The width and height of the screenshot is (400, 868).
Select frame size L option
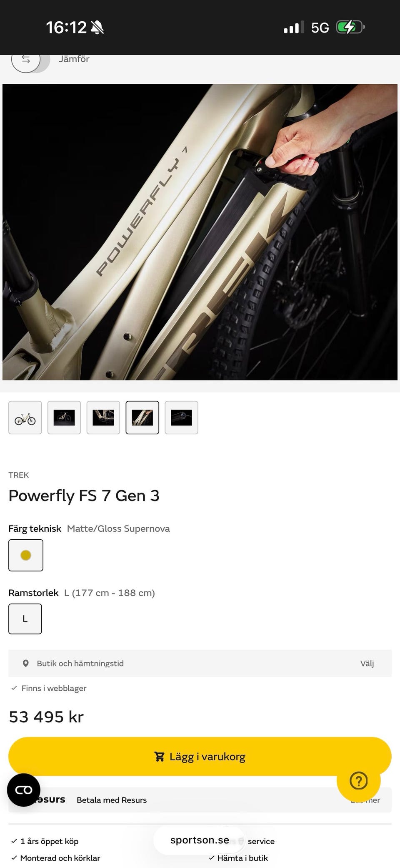click(25, 619)
